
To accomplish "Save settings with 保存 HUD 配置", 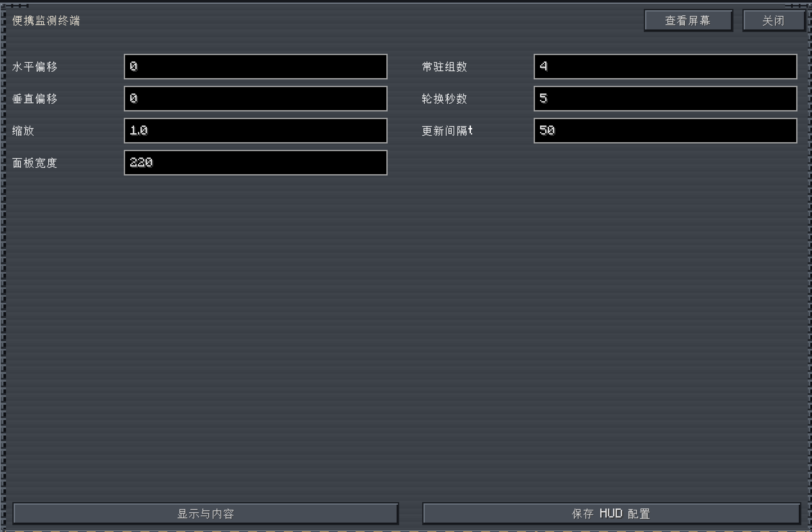I will click(611, 513).
